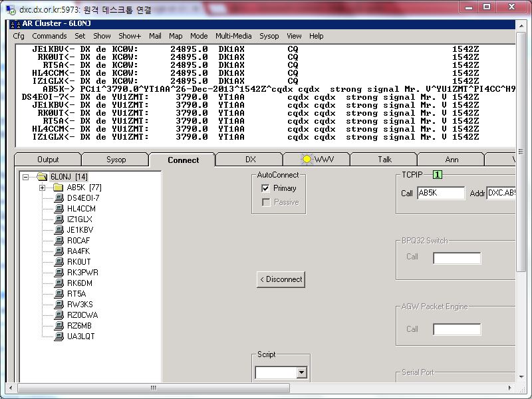Select the RK3PWR computer icon
This screenshot has height=399, width=532.
[59, 272]
